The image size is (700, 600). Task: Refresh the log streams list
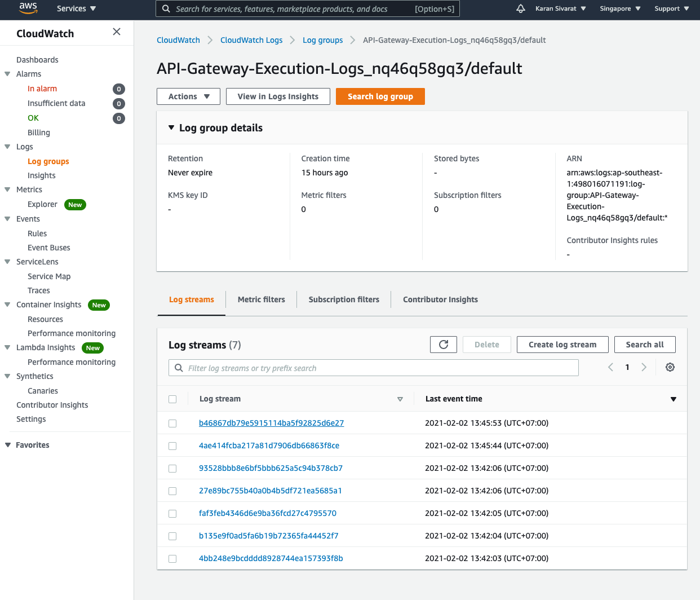[x=443, y=344]
